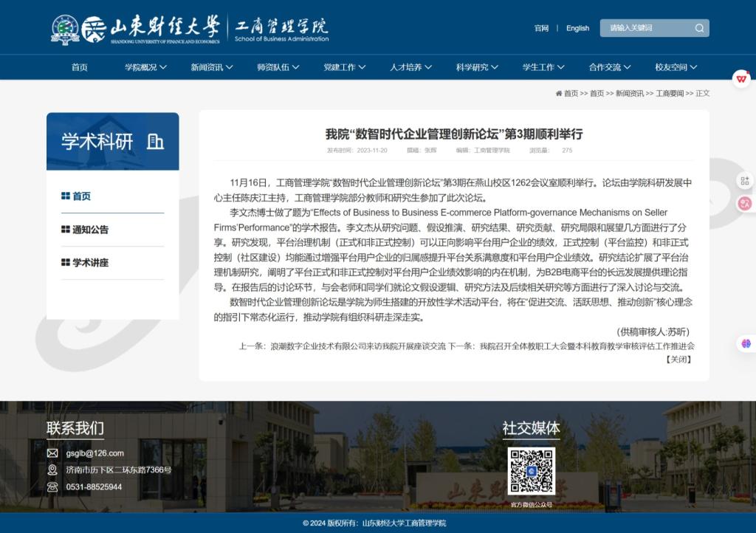
Task: Click the keyword search input field
Action: pos(646,28)
